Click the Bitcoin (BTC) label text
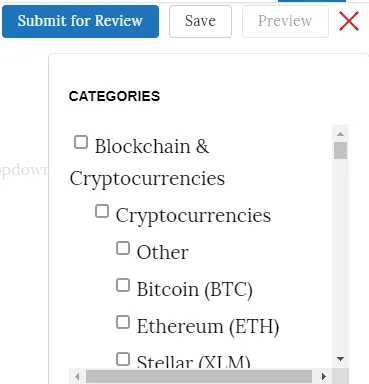This screenshot has height=384, width=369. 195,289
